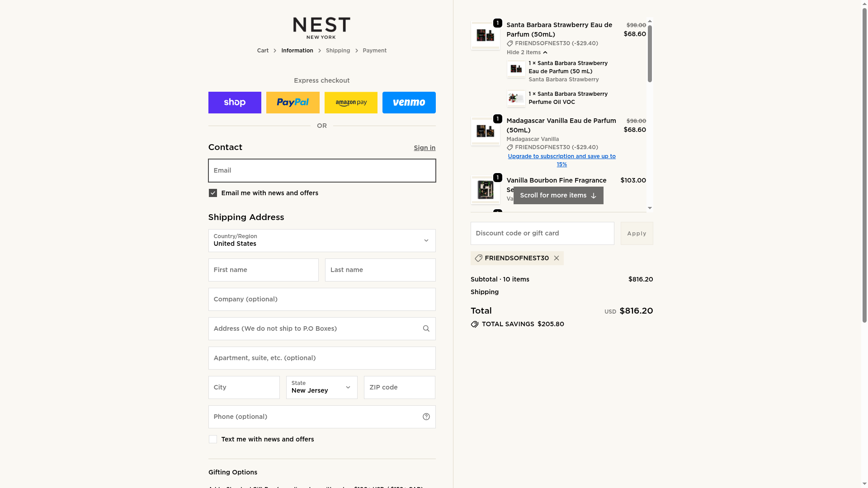Pay with the Shop Pay button
Viewport: 868px width, 488px height.
point(235,103)
